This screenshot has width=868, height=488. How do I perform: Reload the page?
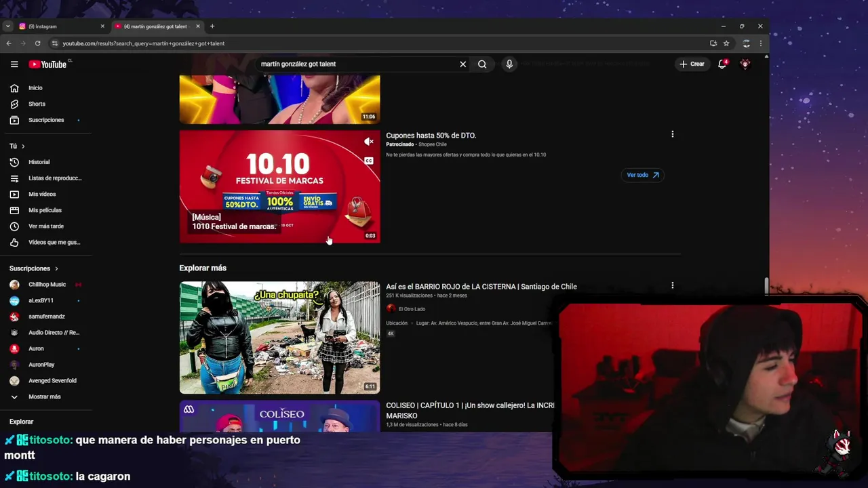click(38, 43)
